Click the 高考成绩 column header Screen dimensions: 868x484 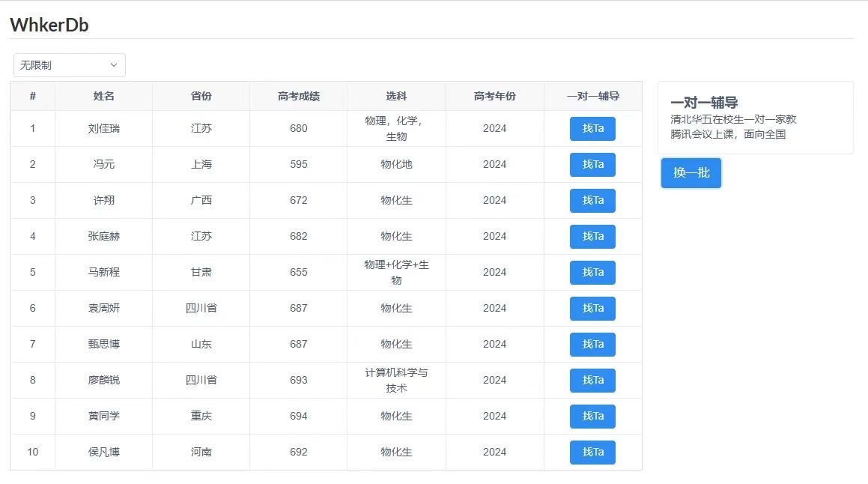(299, 96)
